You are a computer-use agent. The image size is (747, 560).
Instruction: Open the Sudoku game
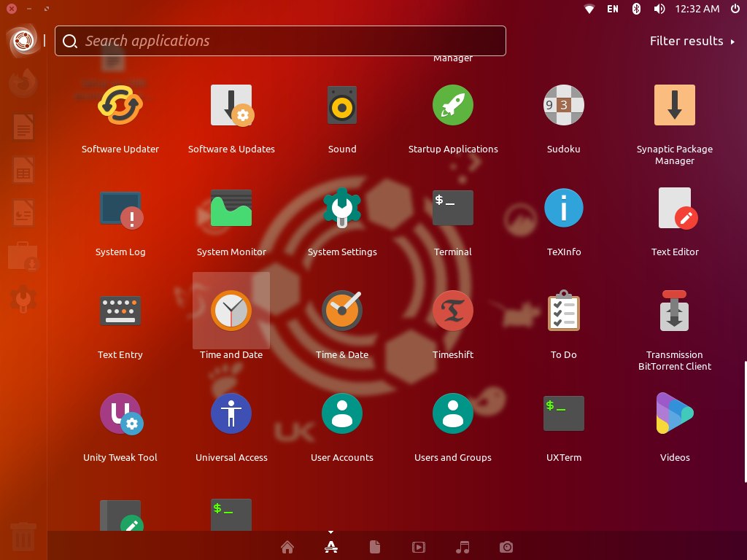coord(564,105)
